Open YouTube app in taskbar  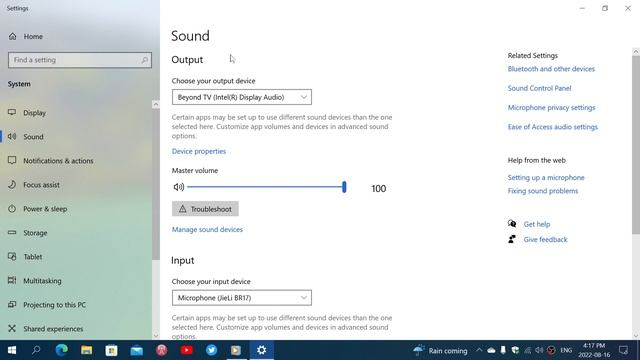pos(187,350)
